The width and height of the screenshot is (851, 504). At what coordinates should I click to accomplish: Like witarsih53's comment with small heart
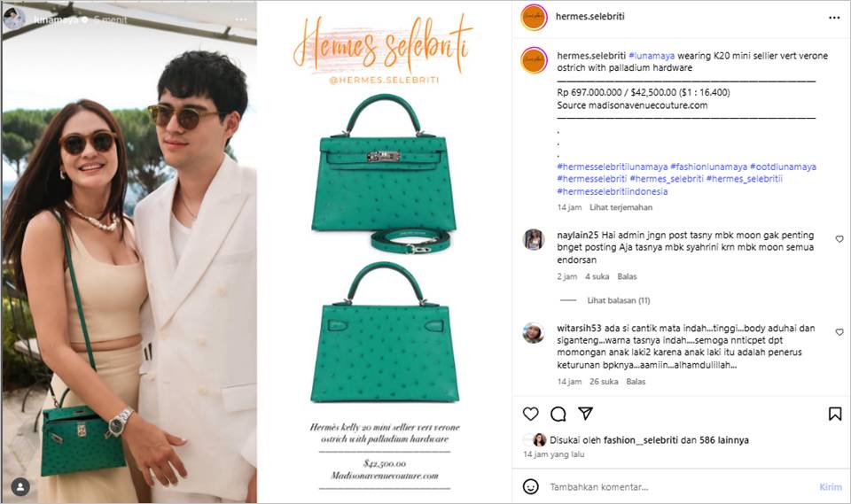tap(839, 332)
